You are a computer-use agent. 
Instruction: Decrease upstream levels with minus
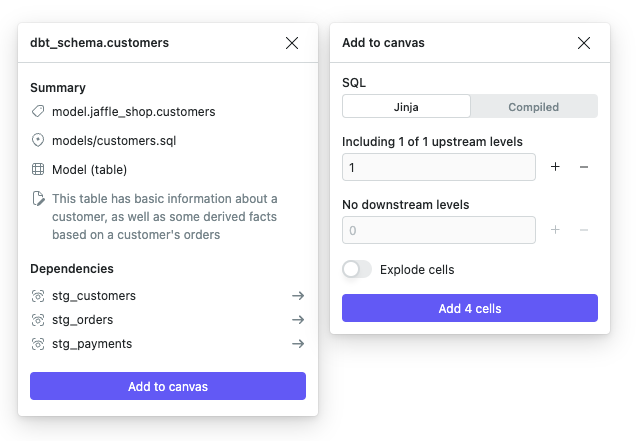point(584,167)
